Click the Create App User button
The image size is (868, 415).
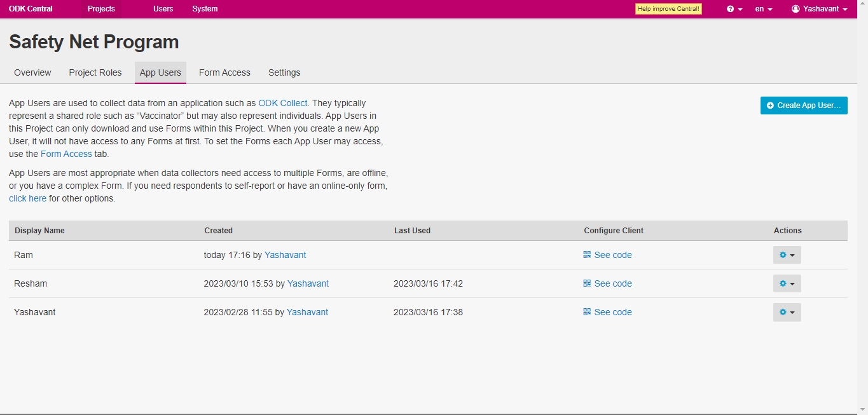click(x=804, y=105)
